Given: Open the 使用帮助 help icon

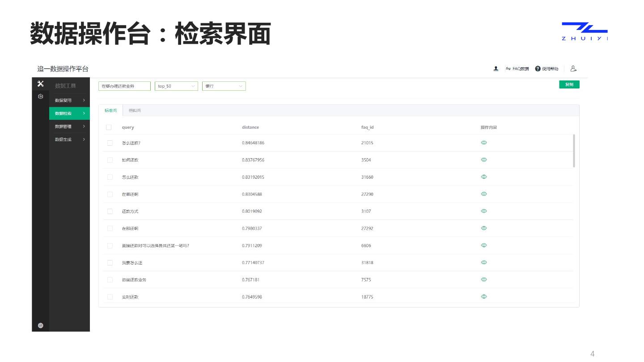Looking at the screenshot, I should [x=538, y=69].
